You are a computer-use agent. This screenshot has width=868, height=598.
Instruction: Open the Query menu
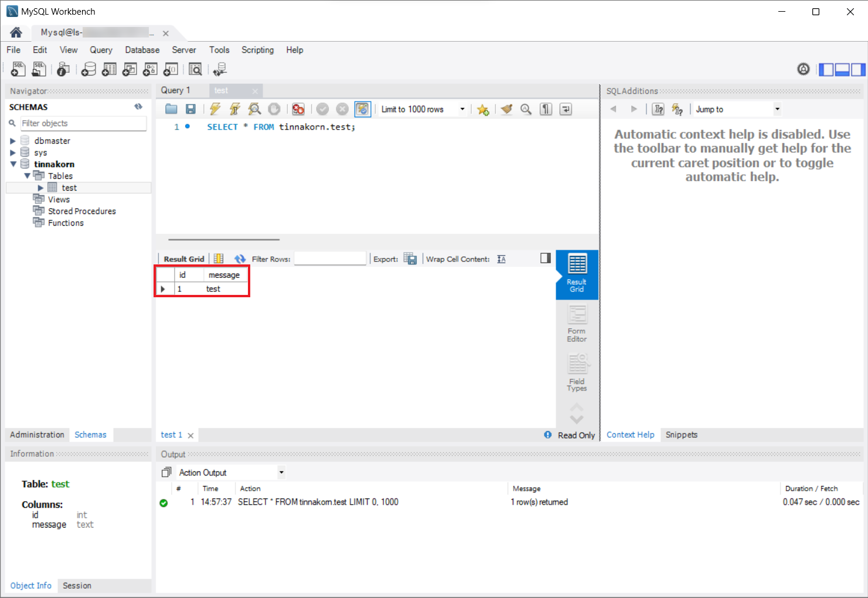[101, 50]
